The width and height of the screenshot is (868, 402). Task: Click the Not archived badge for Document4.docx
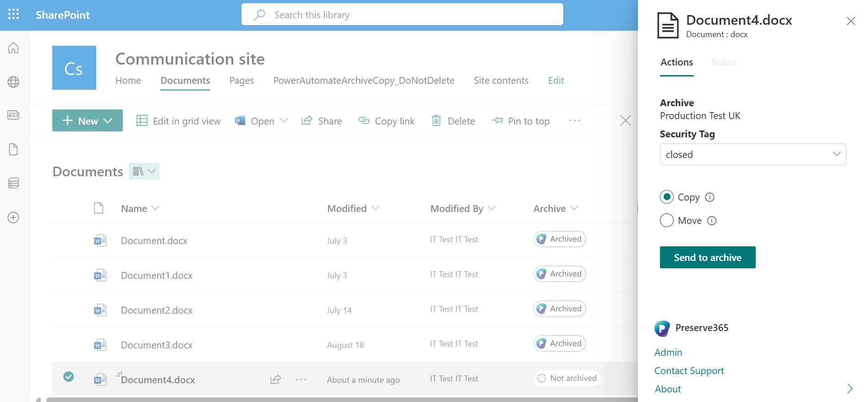(567, 378)
